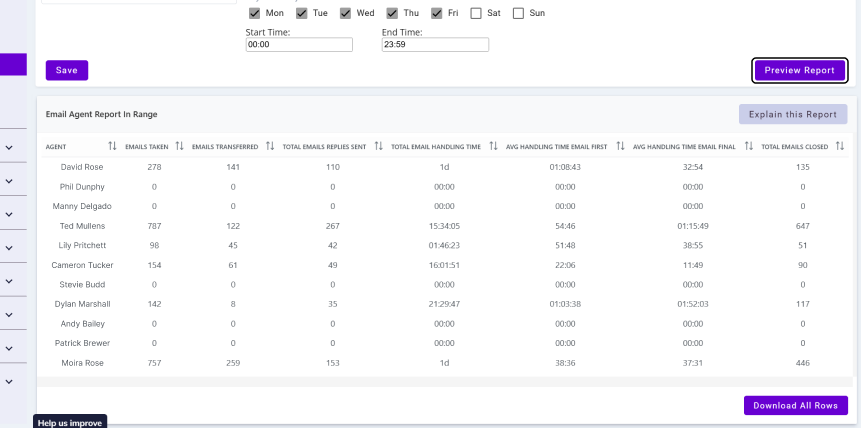Expand the bottommost left sidebar chevron
This screenshot has height=428, width=861.
point(9,381)
